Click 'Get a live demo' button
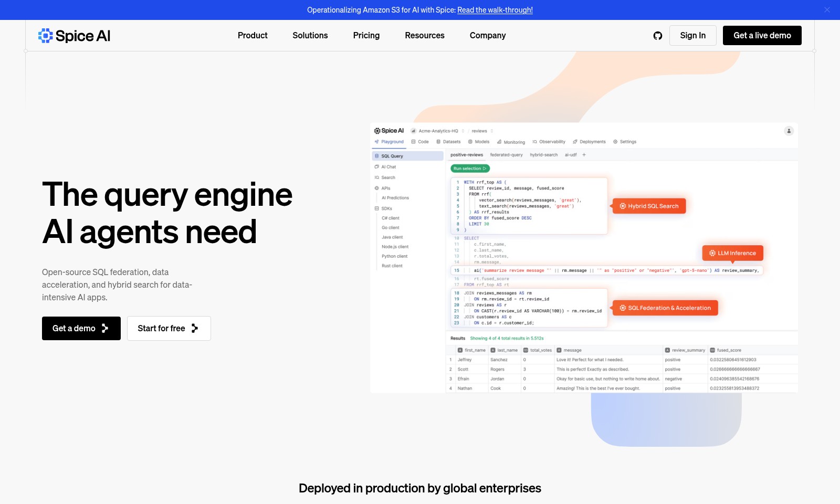This screenshot has width=840, height=504. click(x=762, y=36)
